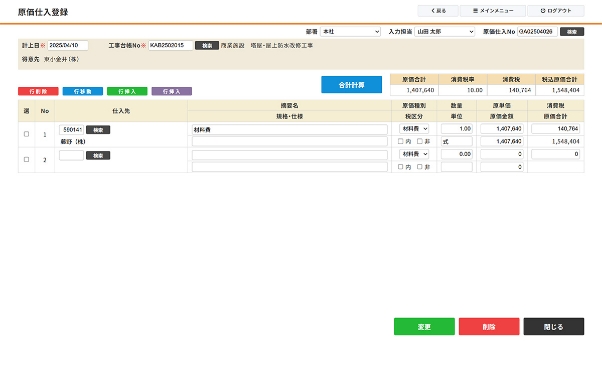Check the 内 tax checkbox in row 2
602x376 pixels.
click(x=400, y=167)
